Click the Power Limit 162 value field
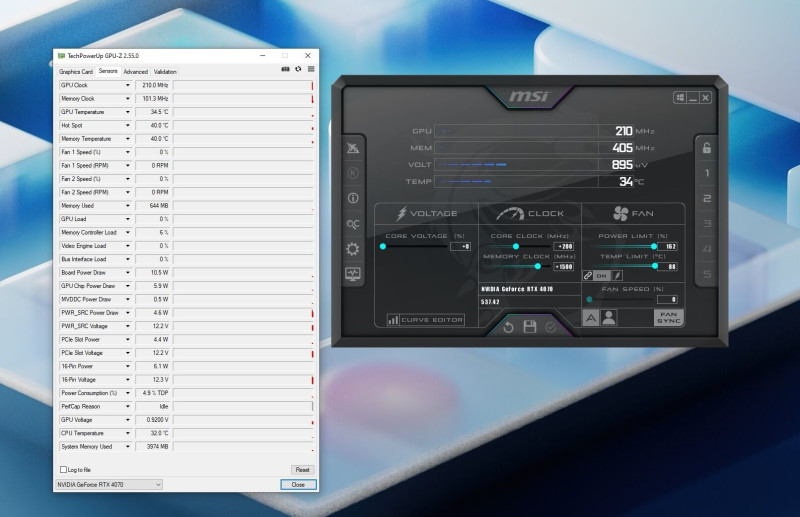Viewport: 800px width, 517px height. 667,247
